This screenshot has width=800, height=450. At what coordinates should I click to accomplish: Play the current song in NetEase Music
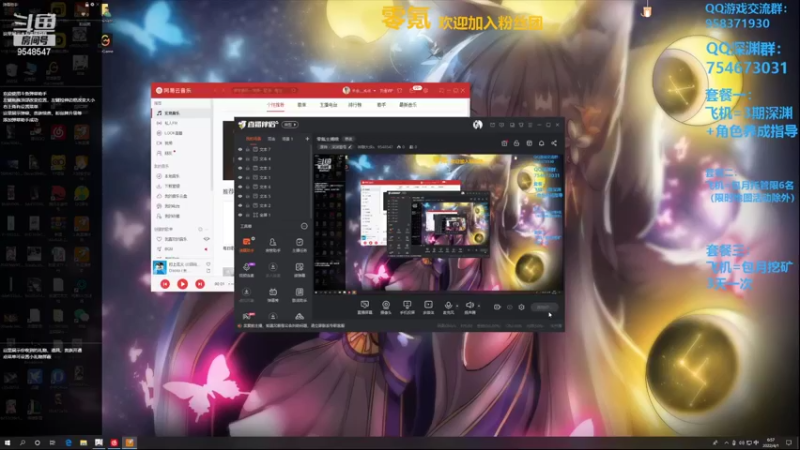pyautogui.click(x=182, y=284)
